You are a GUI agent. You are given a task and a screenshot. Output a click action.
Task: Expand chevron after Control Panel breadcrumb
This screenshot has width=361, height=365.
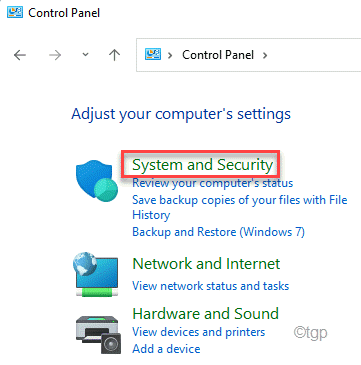(x=265, y=55)
